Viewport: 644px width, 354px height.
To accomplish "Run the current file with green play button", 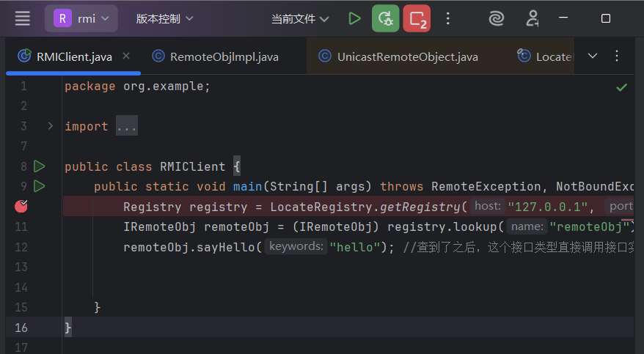I will coord(355,18).
